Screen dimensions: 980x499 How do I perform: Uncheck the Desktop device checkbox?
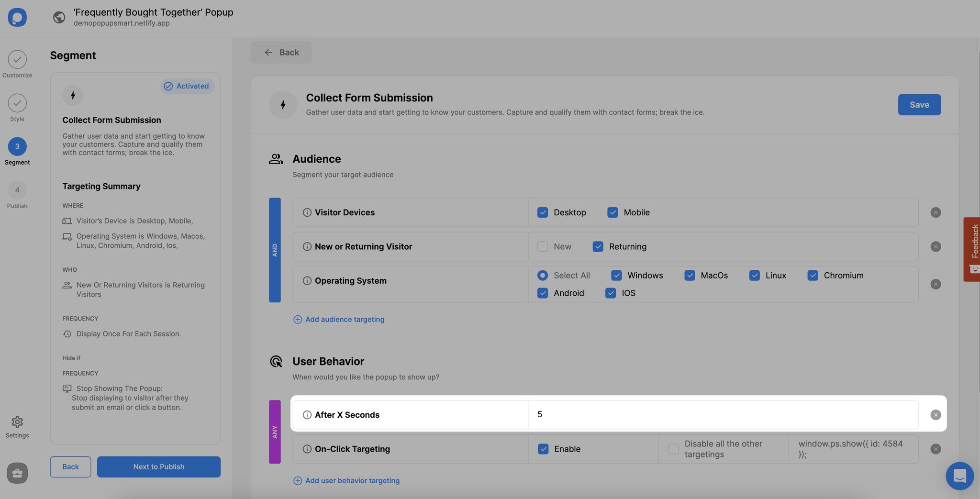[x=543, y=212]
